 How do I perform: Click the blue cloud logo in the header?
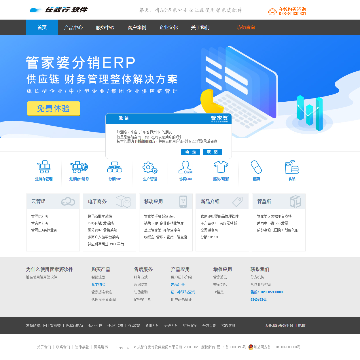click(35, 10)
